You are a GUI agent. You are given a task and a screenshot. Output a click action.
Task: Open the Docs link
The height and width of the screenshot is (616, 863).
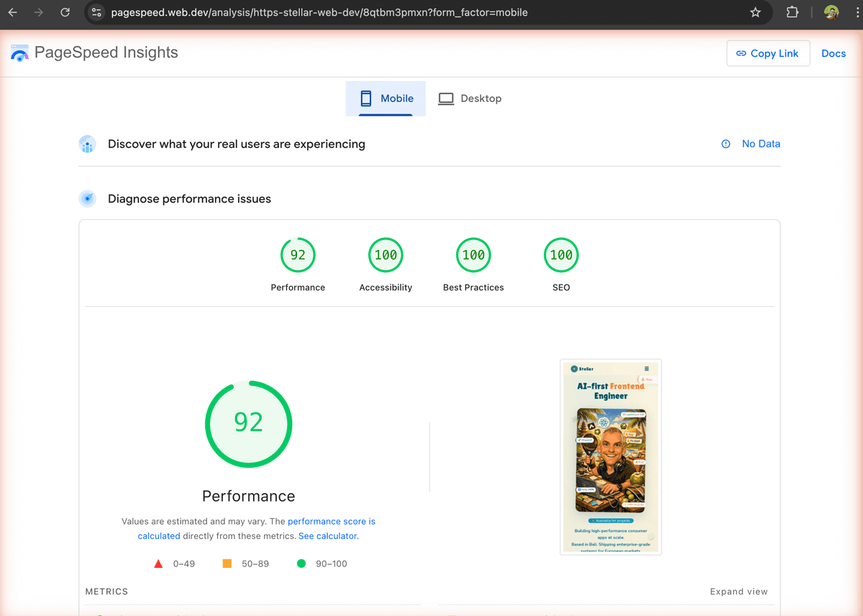[x=834, y=53]
